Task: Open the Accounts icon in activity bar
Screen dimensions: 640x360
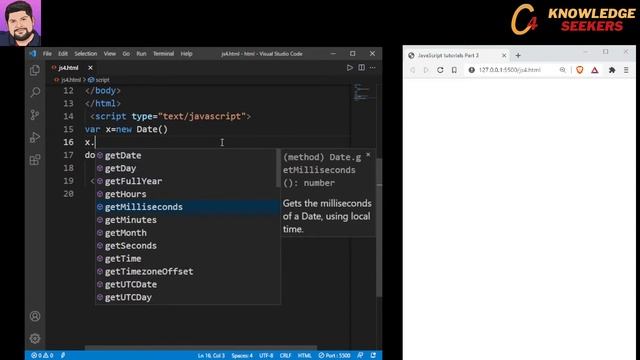Action: click(x=35, y=316)
